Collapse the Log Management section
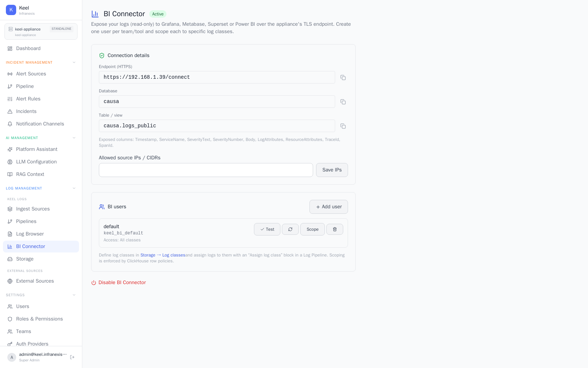Screen dimensions: 588x368 click(74, 188)
